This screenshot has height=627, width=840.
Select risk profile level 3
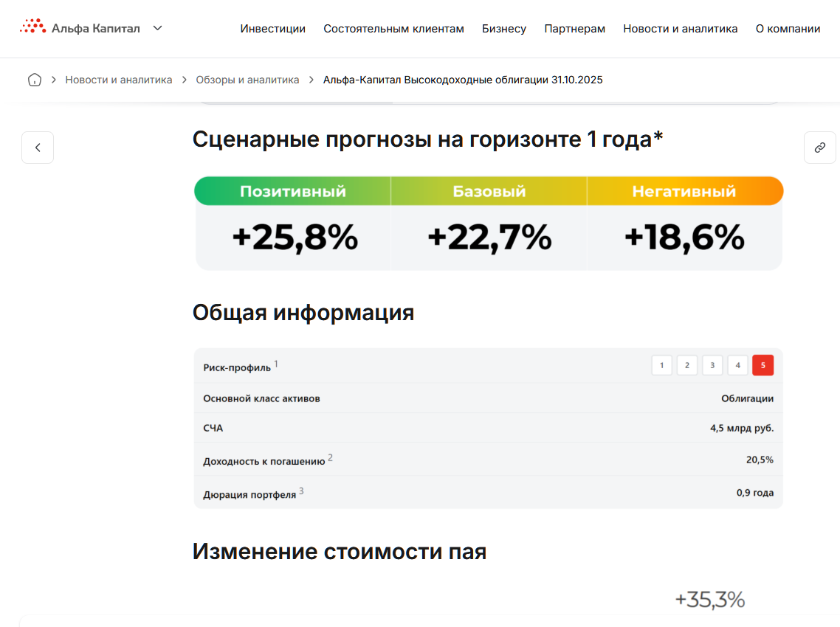[712, 365]
